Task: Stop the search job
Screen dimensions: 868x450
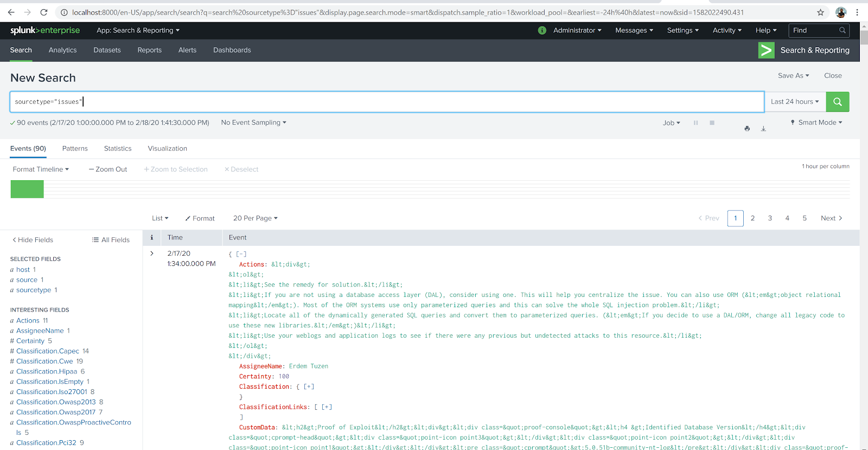Action: (x=712, y=123)
